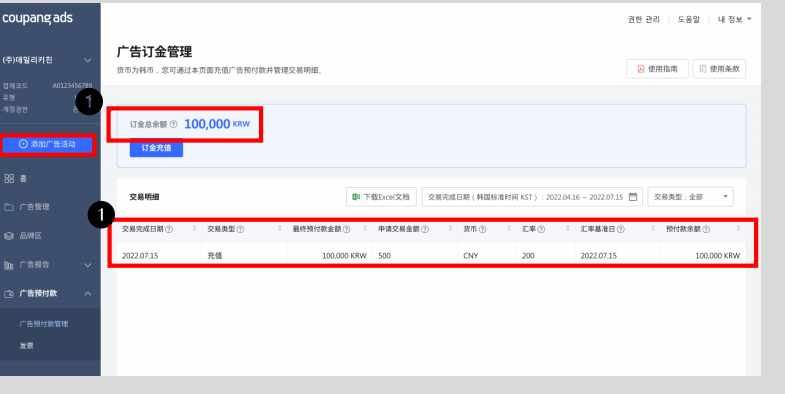The height and width of the screenshot is (394, 785).
Task: Open the 내 정보 top menu
Action: click(734, 20)
